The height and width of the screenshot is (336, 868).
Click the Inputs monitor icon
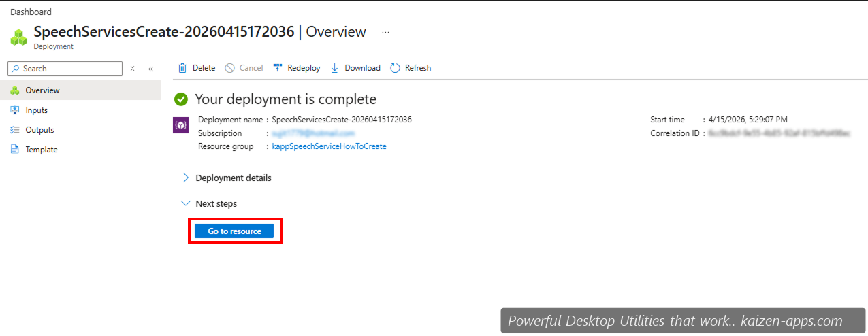point(14,110)
